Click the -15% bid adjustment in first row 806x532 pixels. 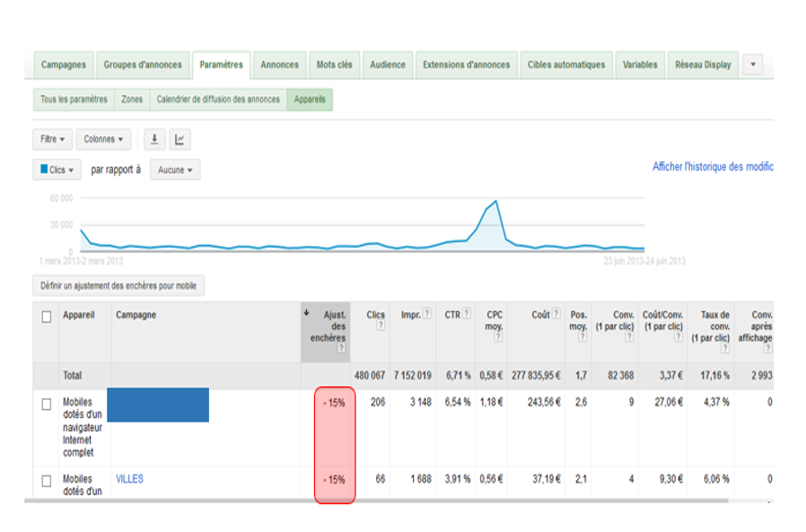[334, 404]
